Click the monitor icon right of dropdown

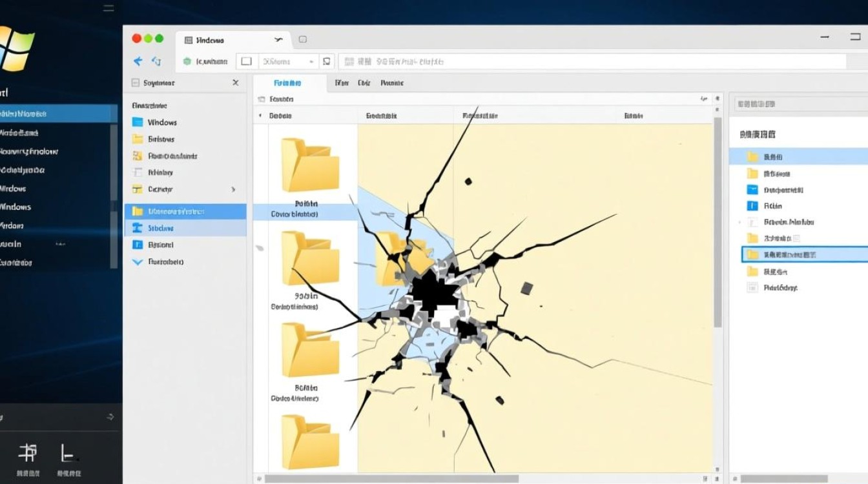327,61
